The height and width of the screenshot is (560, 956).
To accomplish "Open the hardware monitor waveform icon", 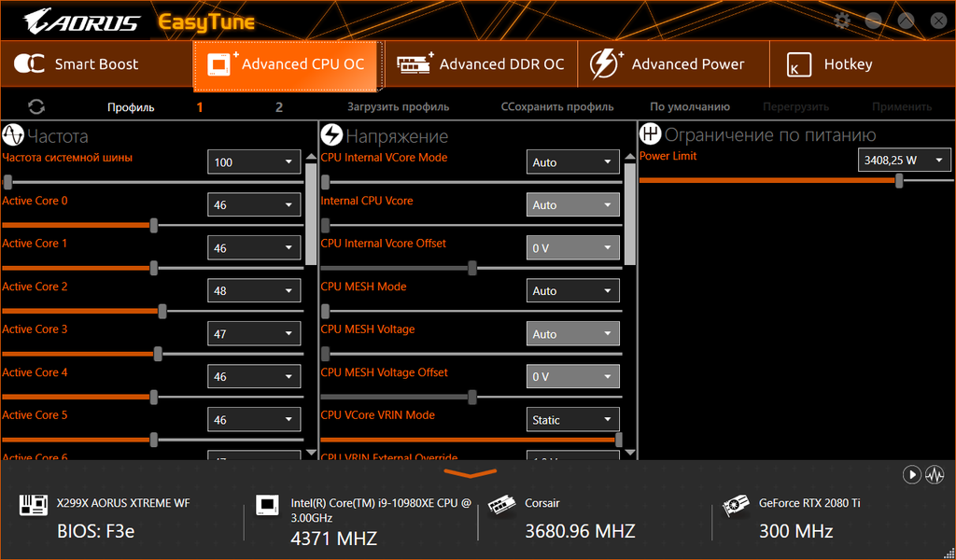I will point(935,475).
